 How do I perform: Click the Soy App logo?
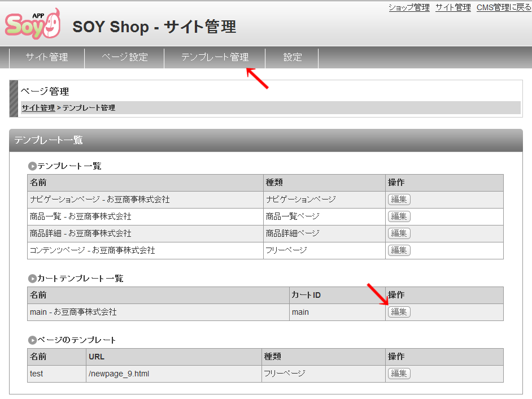(x=33, y=24)
